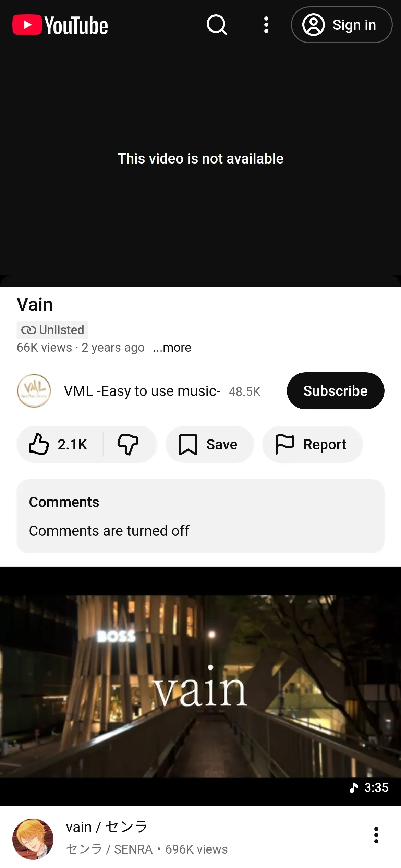Subscribe to VML -Easy to use music-

tap(336, 391)
